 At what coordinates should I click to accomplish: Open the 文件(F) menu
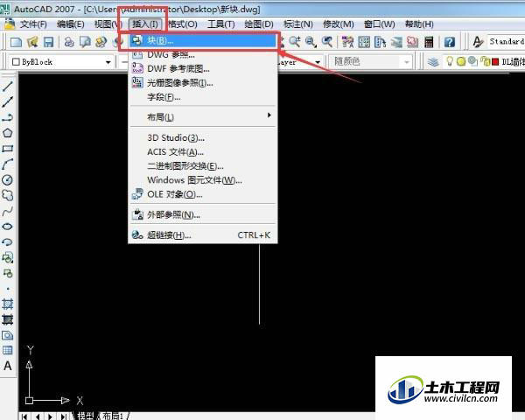pyautogui.click(x=33, y=24)
